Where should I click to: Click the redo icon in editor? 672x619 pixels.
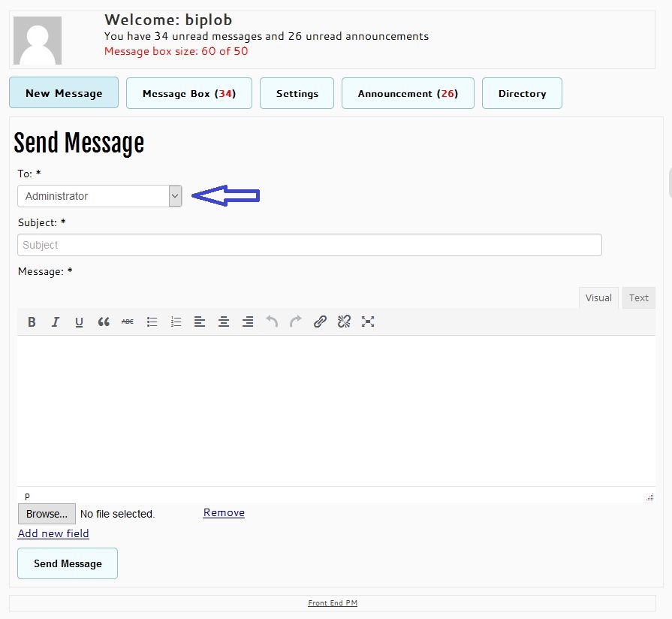pos(296,322)
